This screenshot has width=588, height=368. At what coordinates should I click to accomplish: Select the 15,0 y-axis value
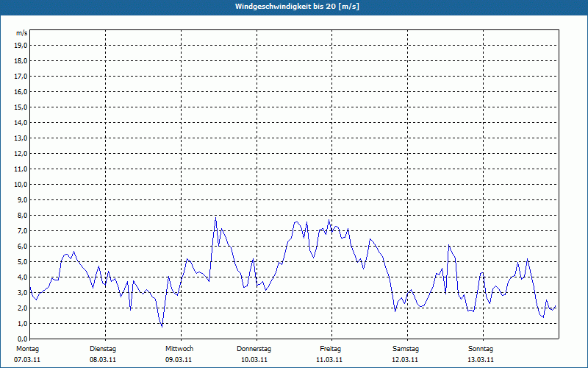click(x=21, y=107)
